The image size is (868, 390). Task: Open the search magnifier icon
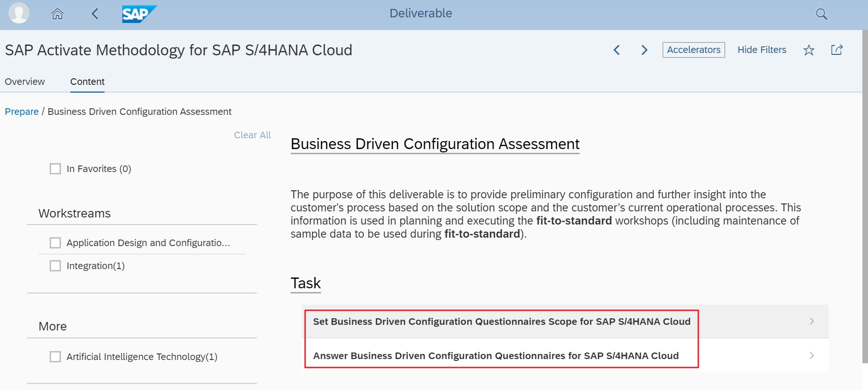click(x=821, y=14)
